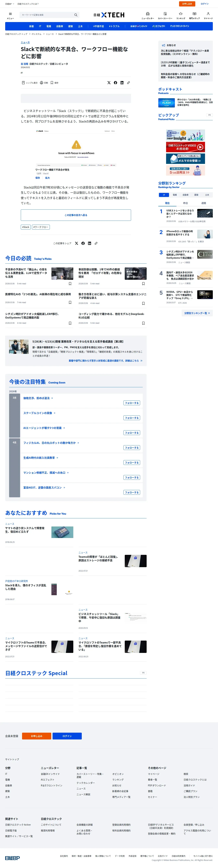Share on X next to この記事をシェア
This screenshot has height=868, width=218.
click(x=77, y=243)
